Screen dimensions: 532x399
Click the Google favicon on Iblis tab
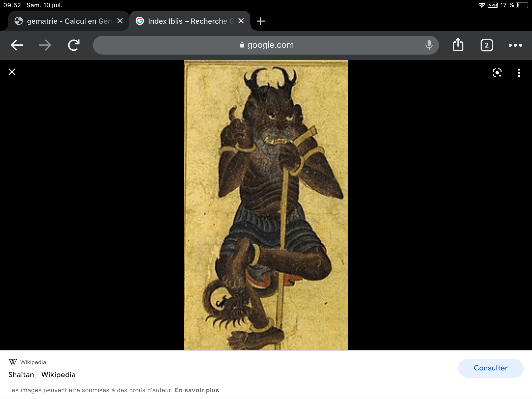[140, 21]
